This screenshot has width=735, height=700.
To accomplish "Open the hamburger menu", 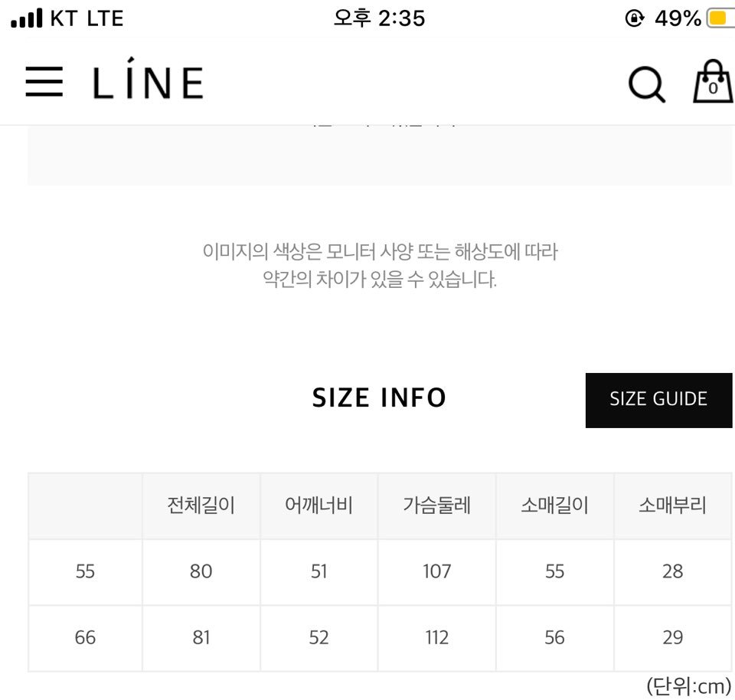I will tap(44, 82).
